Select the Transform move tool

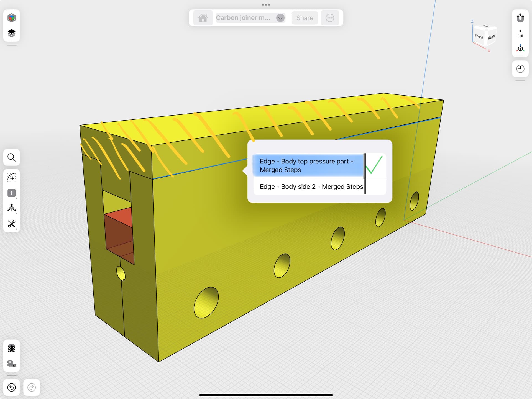tap(11, 208)
